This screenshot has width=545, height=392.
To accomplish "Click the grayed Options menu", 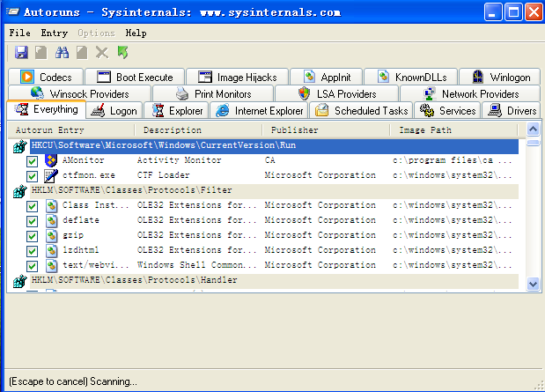I will coord(96,33).
